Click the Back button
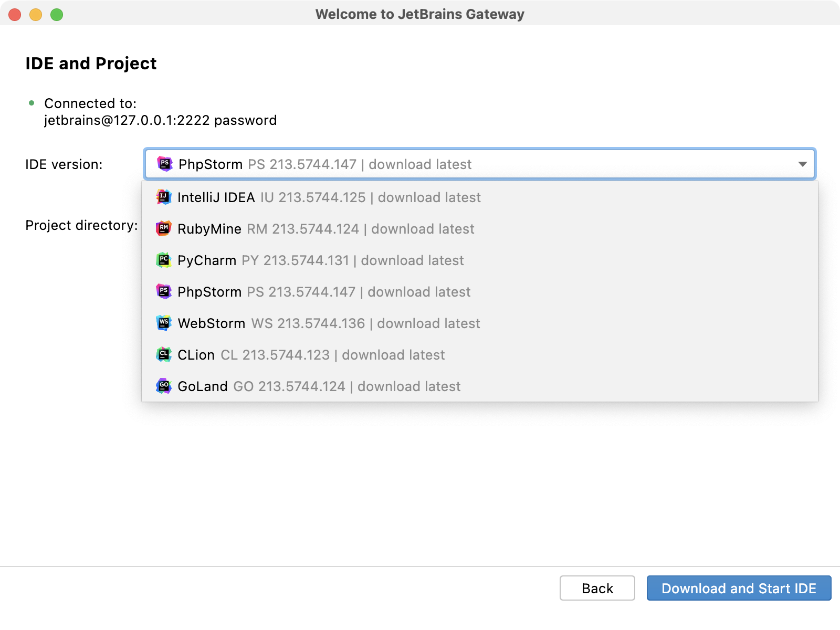840x630 pixels. tap(597, 588)
